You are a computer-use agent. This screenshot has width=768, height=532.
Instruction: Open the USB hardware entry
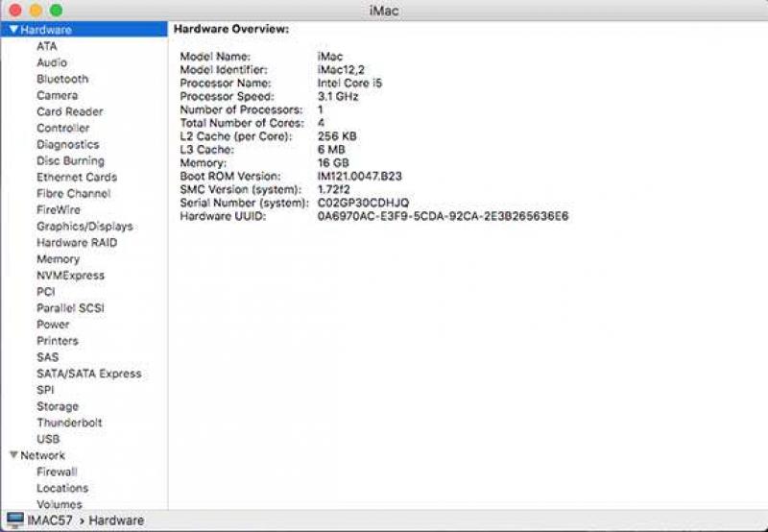click(x=48, y=439)
